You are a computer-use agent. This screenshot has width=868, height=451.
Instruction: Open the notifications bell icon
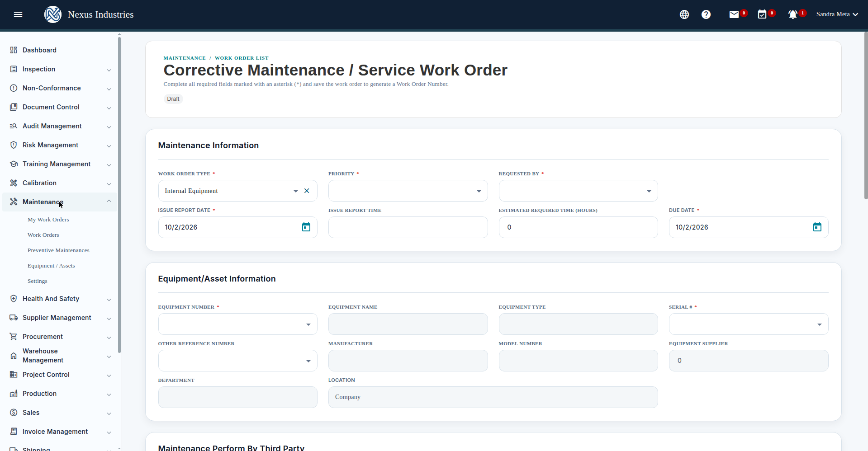pyautogui.click(x=792, y=14)
